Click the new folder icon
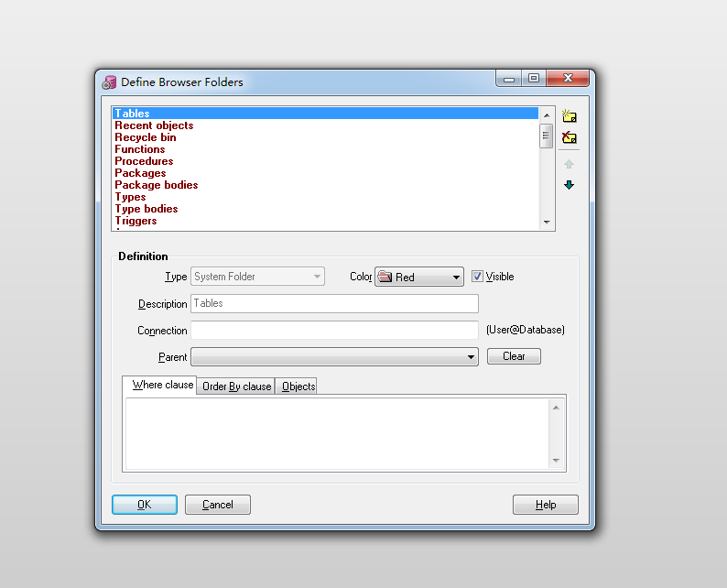Screen dimensions: 727x588 [x=569, y=116]
